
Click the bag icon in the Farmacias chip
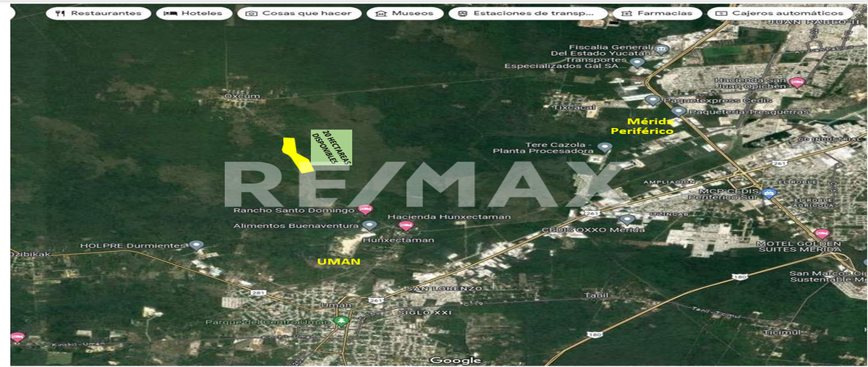point(626,13)
